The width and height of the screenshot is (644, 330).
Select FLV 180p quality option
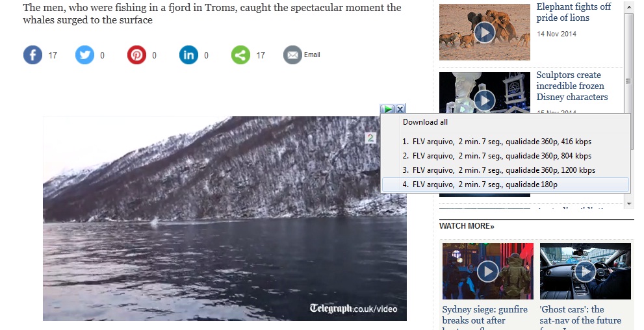coord(506,184)
